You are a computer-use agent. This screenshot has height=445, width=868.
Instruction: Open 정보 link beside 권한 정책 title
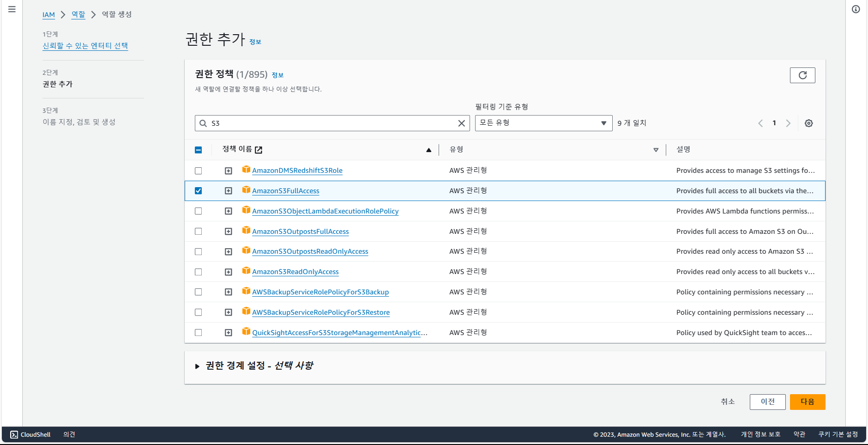pyautogui.click(x=277, y=75)
